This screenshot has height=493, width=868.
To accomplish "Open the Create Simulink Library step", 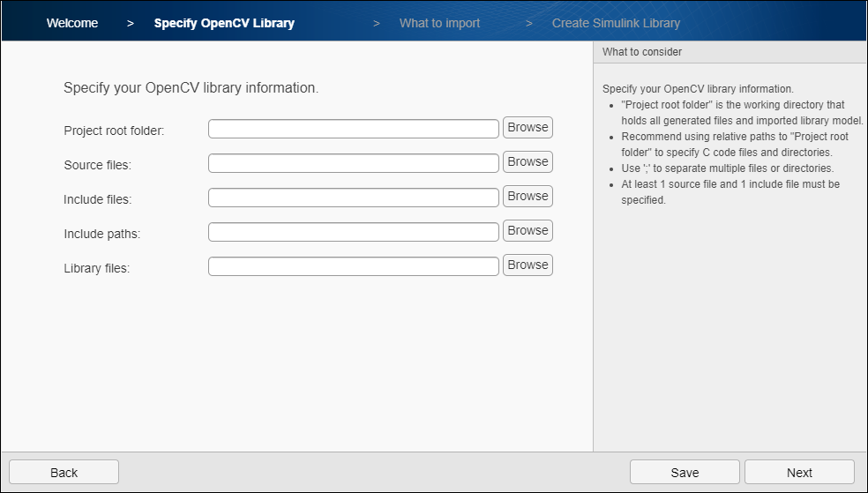I will point(616,23).
